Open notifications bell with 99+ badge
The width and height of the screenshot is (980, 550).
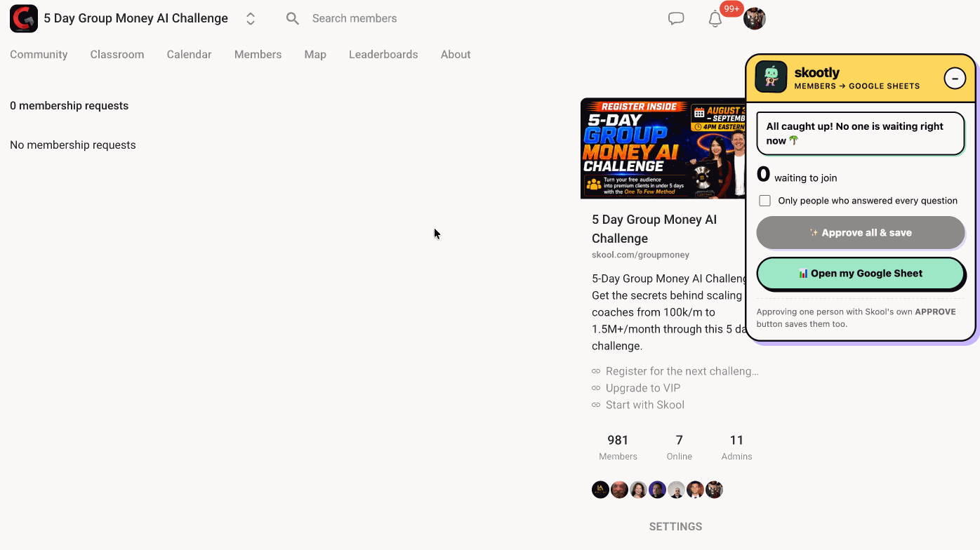pos(715,19)
